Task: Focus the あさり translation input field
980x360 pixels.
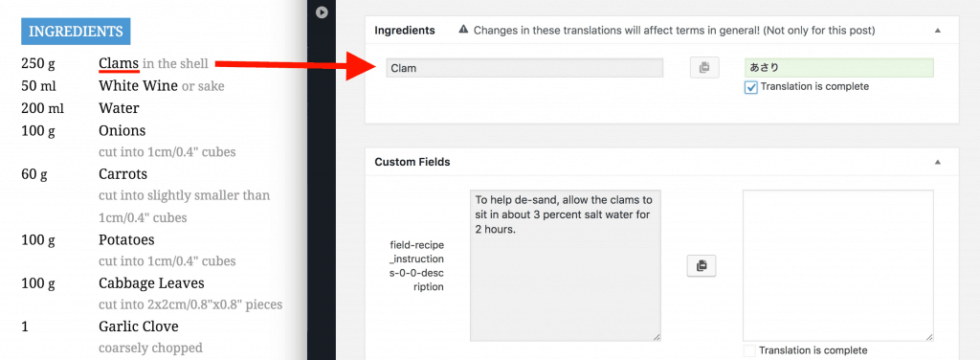Action: coord(839,68)
